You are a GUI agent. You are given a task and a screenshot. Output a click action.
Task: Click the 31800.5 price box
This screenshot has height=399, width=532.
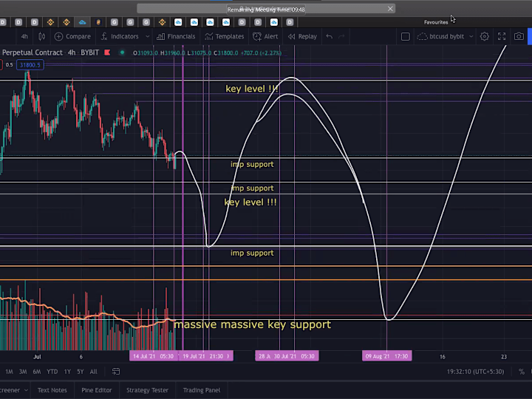[x=30, y=65]
